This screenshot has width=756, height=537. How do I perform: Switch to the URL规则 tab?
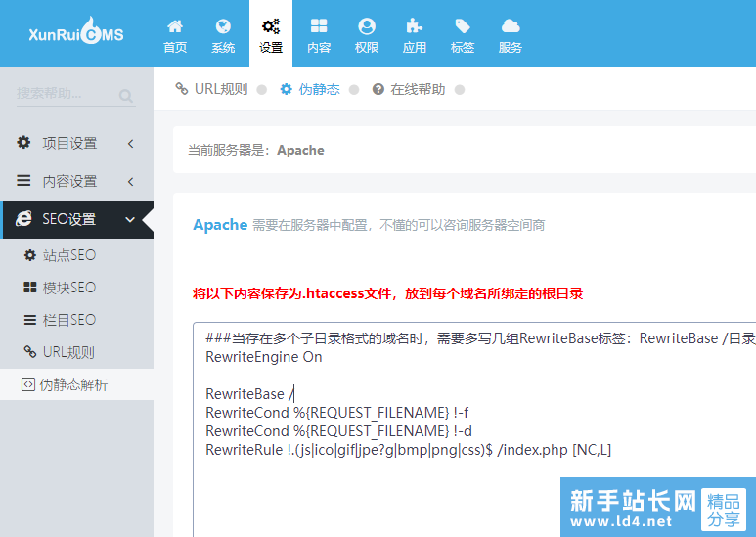[x=212, y=89]
